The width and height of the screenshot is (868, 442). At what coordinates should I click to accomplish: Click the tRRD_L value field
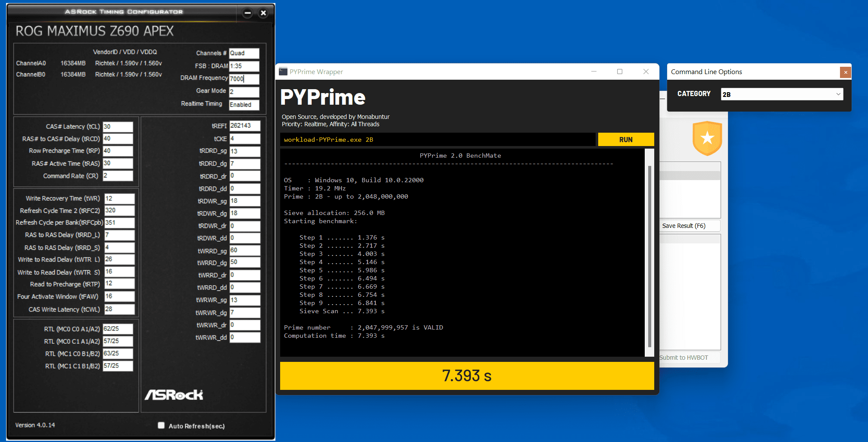point(119,235)
